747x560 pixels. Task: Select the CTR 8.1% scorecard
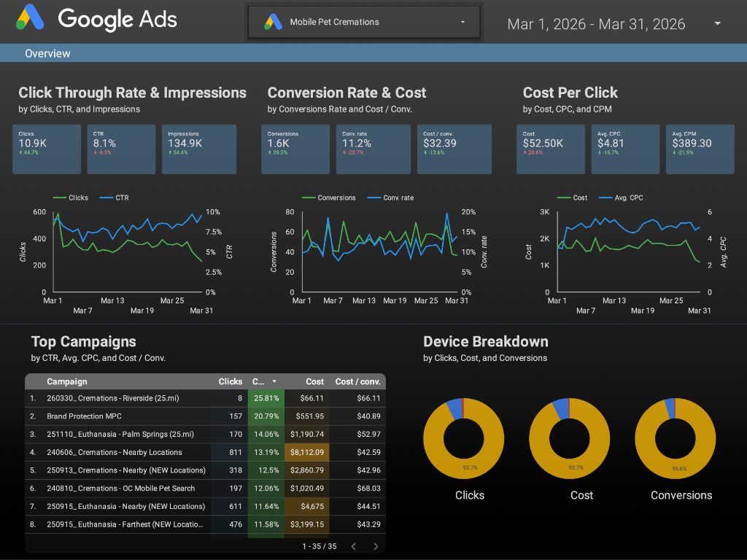121,149
